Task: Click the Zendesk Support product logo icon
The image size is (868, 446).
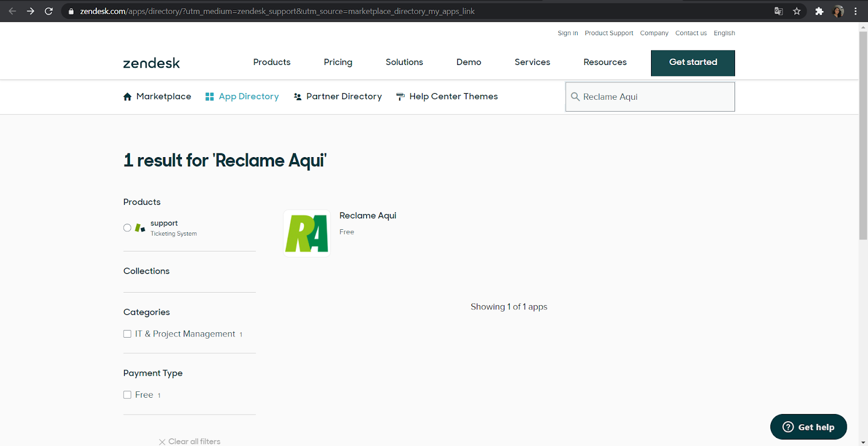Action: [140, 228]
